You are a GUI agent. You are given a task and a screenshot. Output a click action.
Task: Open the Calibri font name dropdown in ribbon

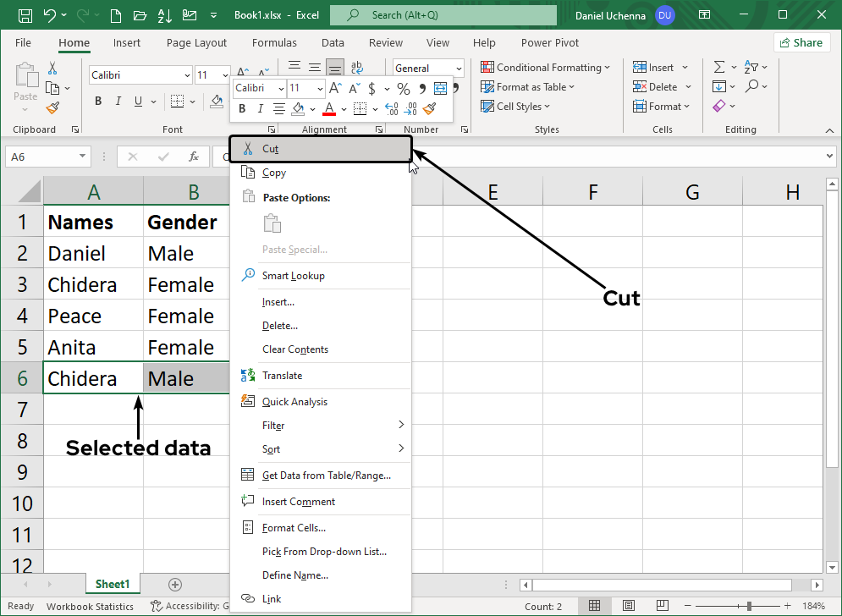187,75
